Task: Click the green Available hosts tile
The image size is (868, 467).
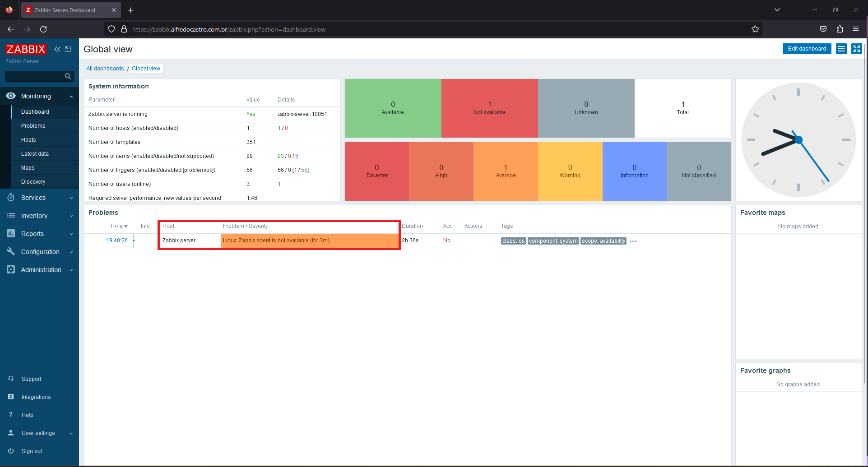Action: 393,108
